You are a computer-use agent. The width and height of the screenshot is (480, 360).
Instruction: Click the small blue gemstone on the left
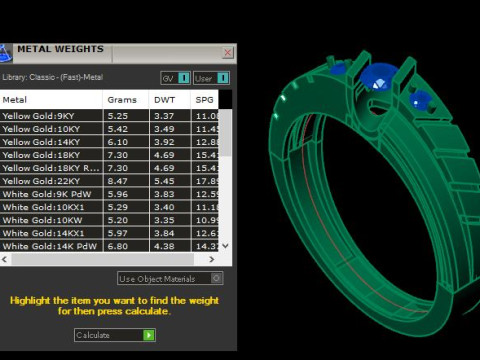[338, 69]
